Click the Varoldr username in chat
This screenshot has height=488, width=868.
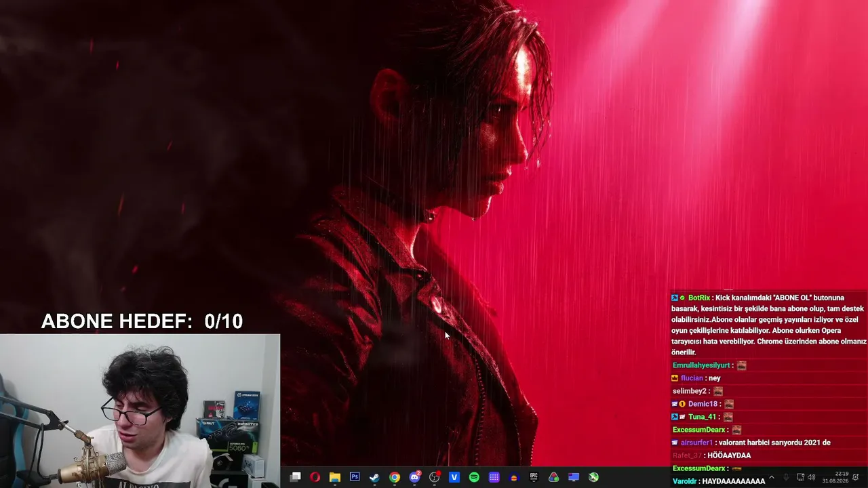pyautogui.click(x=684, y=481)
